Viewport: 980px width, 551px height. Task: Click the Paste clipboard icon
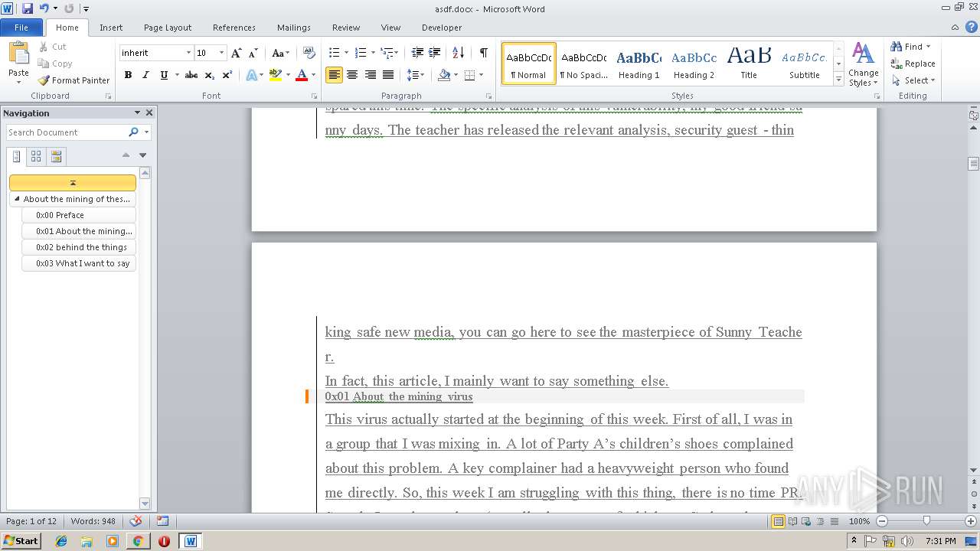pyautogui.click(x=18, y=55)
